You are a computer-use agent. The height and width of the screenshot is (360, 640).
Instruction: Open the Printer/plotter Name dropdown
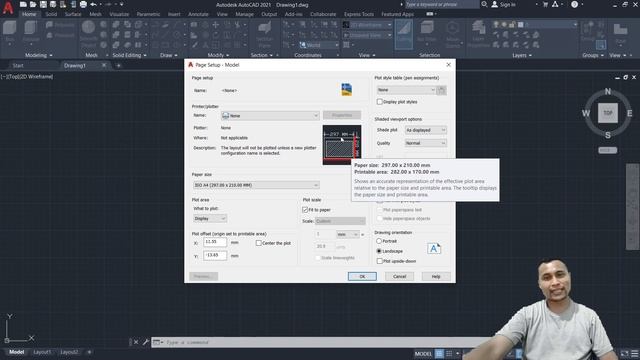point(270,116)
